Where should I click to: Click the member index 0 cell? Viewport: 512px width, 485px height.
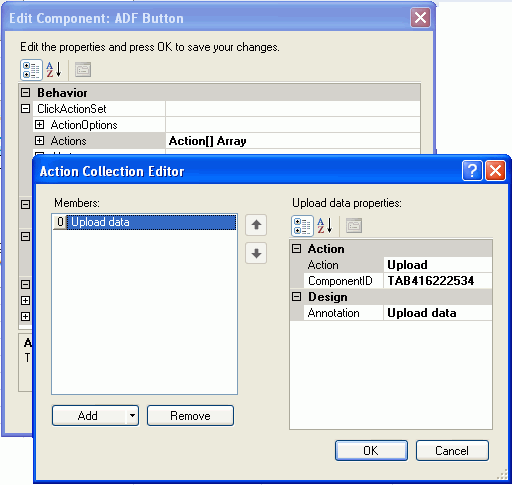click(x=60, y=222)
